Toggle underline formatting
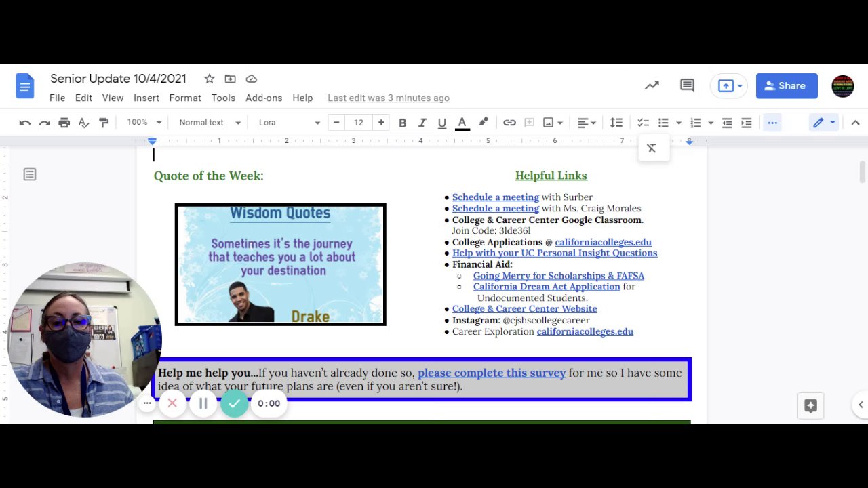The height and width of the screenshot is (488, 868). pos(442,123)
